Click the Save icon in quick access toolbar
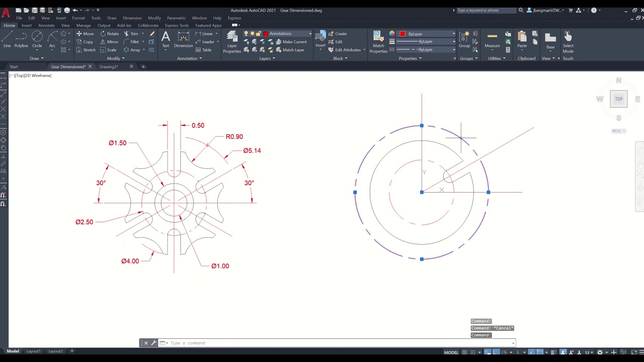644x362 pixels. (x=35, y=10)
